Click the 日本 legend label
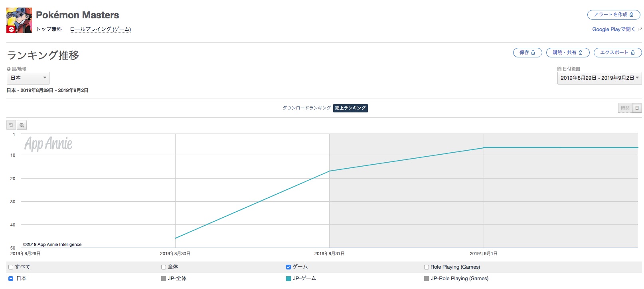644x289 pixels. point(22,279)
